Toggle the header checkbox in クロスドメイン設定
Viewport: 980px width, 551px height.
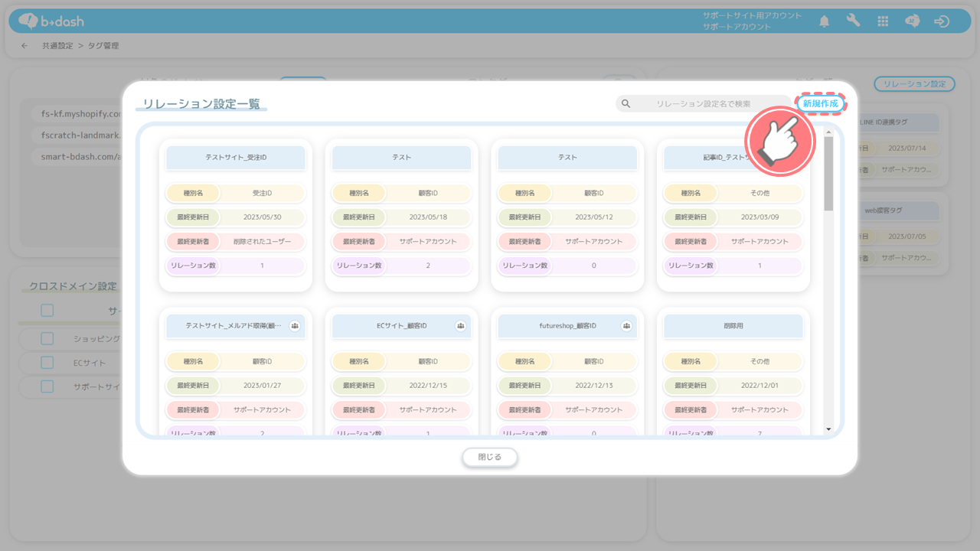tap(47, 310)
